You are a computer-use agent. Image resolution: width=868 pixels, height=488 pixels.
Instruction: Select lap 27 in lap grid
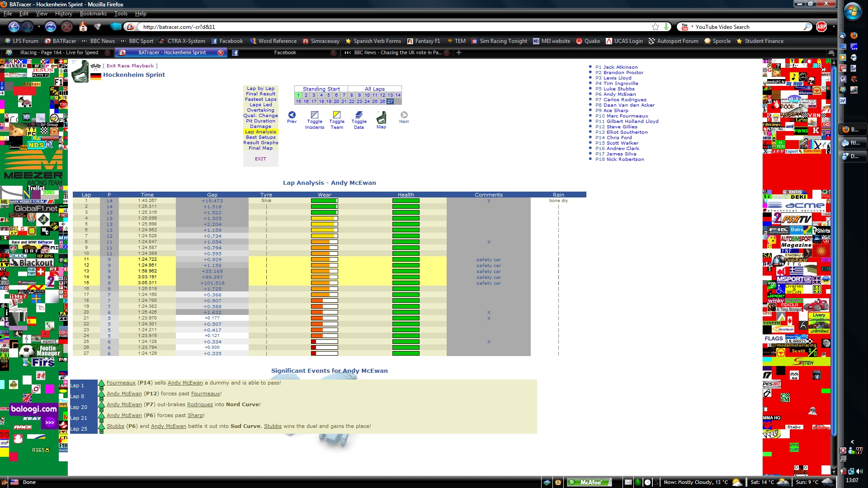point(390,102)
